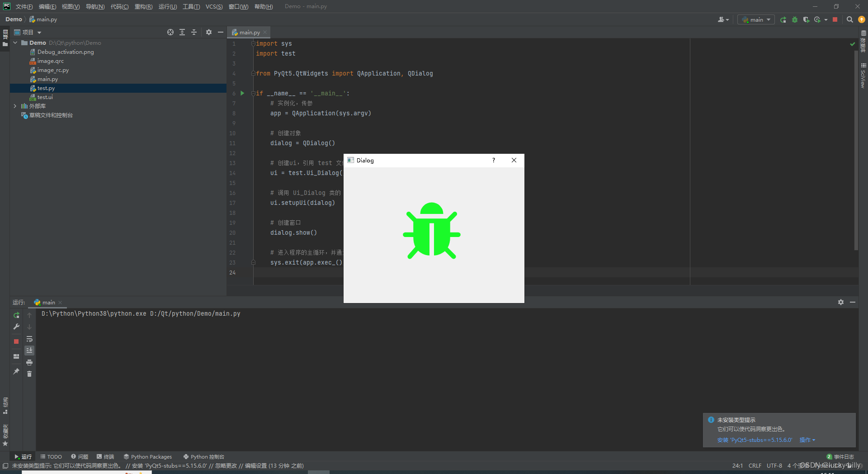Open the Navigate menu
This screenshot has height=474, width=868.
click(x=95, y=6)
